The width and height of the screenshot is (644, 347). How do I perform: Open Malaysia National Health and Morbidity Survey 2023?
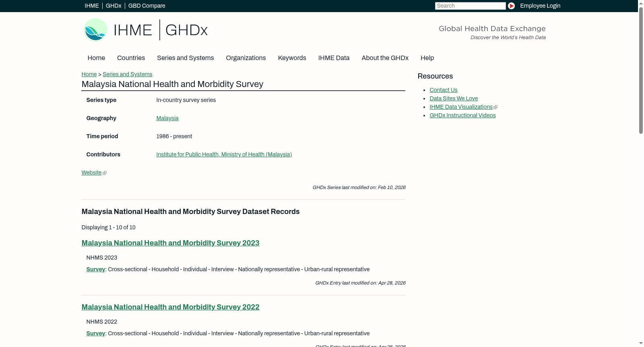point(170,243)
